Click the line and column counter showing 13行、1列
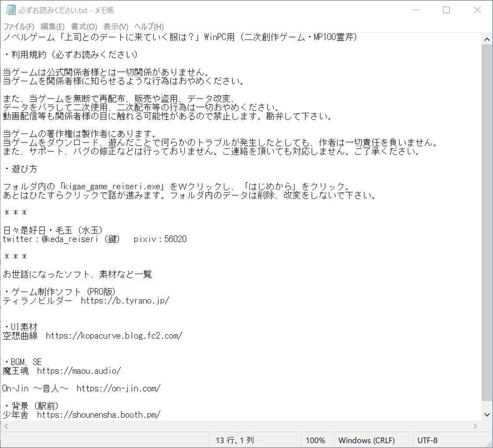Screen dimensions: 493x448 (x=234, y=440)
